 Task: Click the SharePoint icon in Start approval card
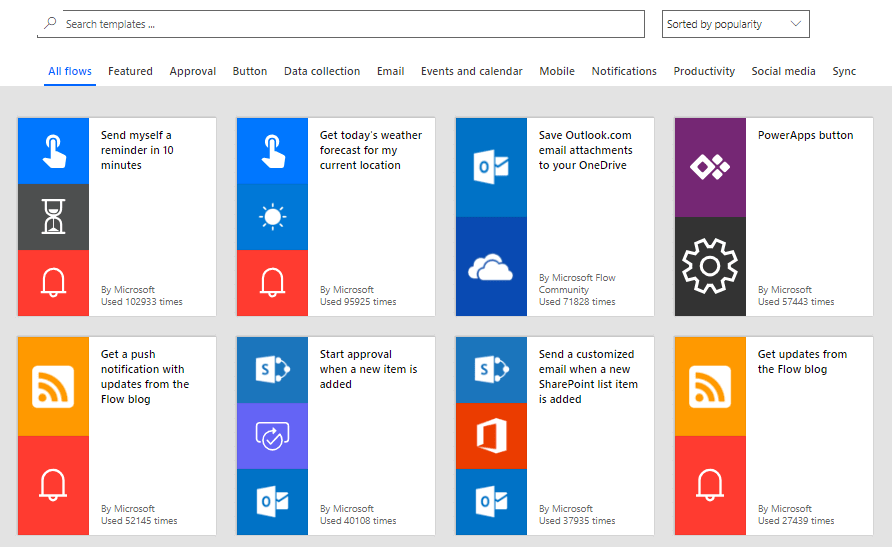click(272, 370)
